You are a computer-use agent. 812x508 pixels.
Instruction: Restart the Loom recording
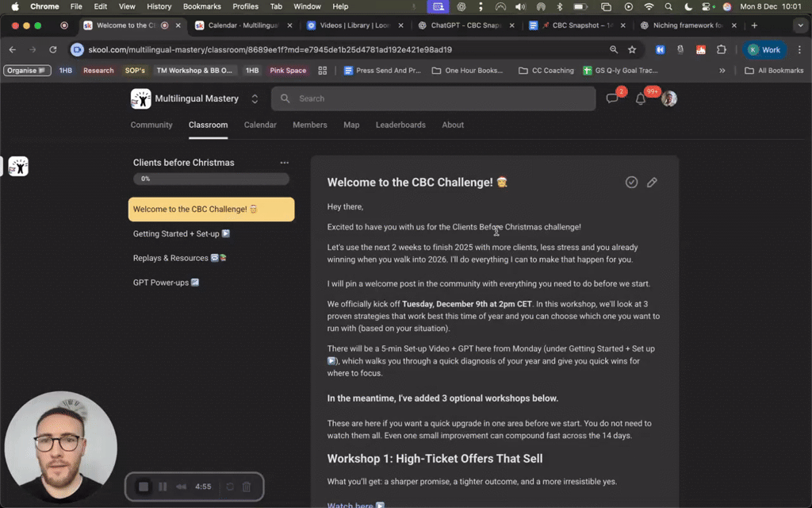coord(230,487)
